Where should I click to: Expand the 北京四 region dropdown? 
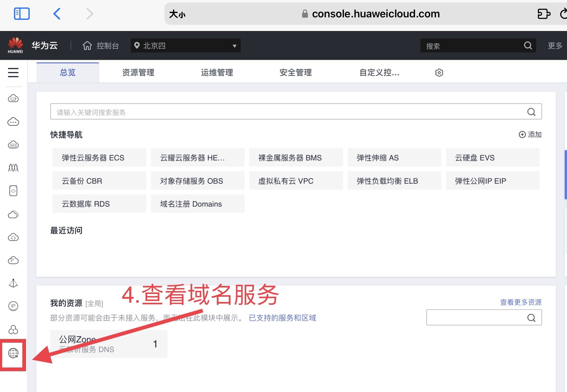(185, 46)
